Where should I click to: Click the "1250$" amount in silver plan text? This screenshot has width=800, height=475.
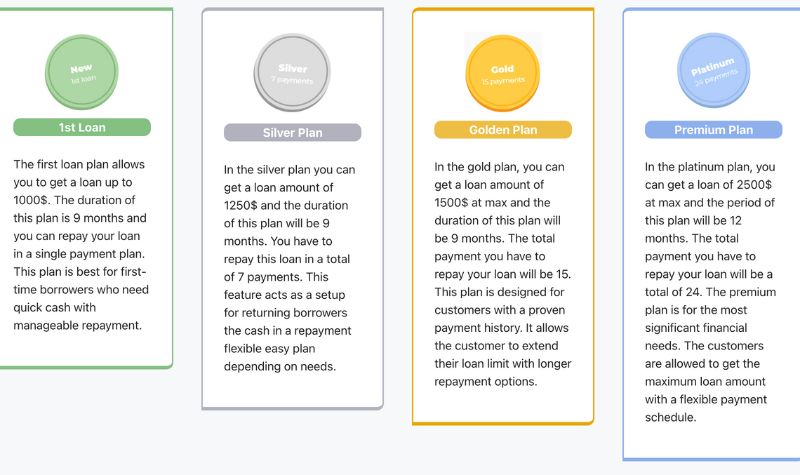(x=240, y=205)
